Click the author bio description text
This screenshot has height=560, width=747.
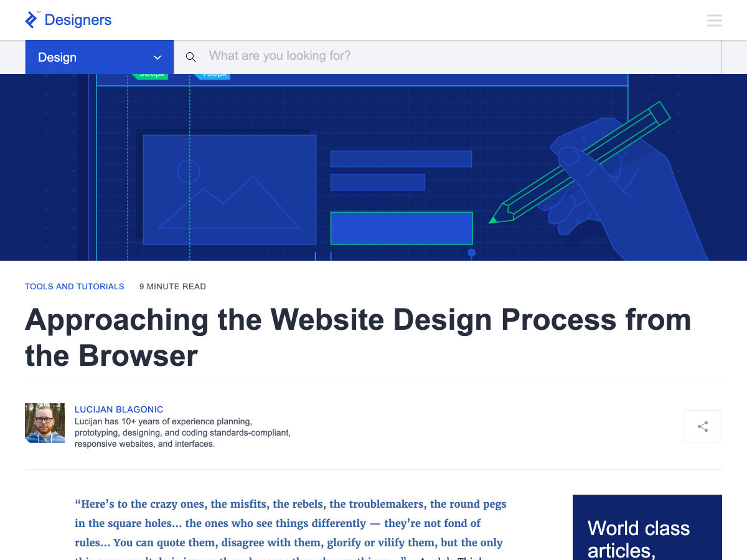click(182, 432)
